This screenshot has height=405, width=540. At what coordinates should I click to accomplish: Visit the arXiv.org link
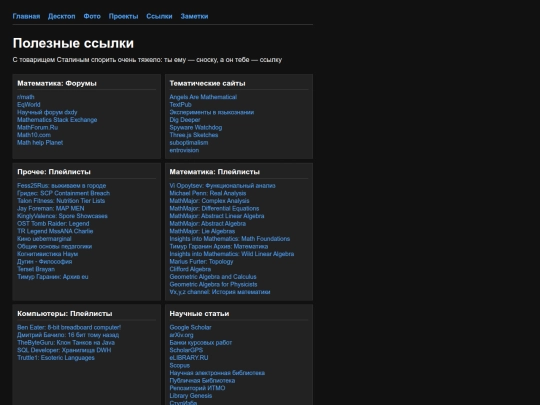(181, 335)
